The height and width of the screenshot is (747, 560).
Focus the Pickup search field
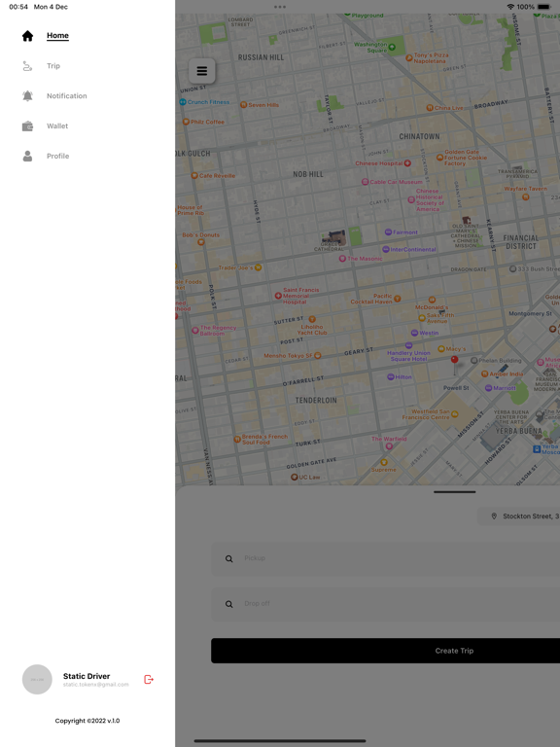386,558
